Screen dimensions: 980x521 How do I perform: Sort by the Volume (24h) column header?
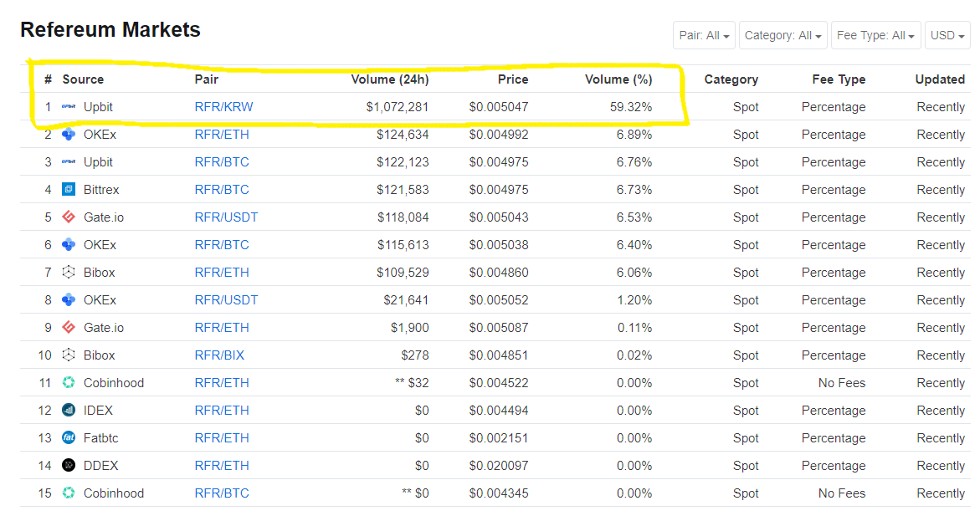click(x=390, y=79)
